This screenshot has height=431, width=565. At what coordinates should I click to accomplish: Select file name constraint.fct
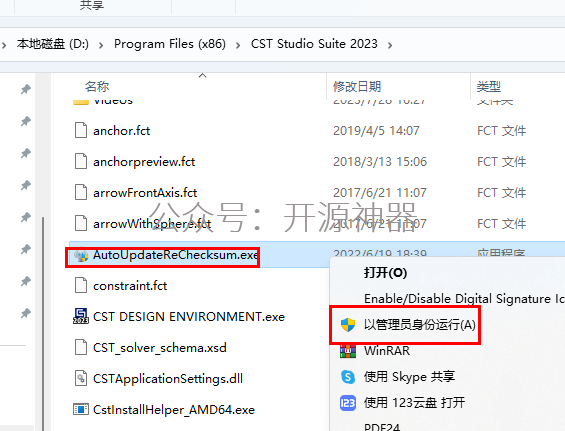(x=130, y=286)
